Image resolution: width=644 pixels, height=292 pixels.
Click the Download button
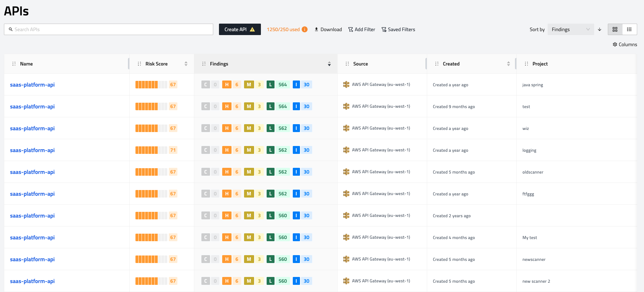pyautogui.click(x=328, y=29)
